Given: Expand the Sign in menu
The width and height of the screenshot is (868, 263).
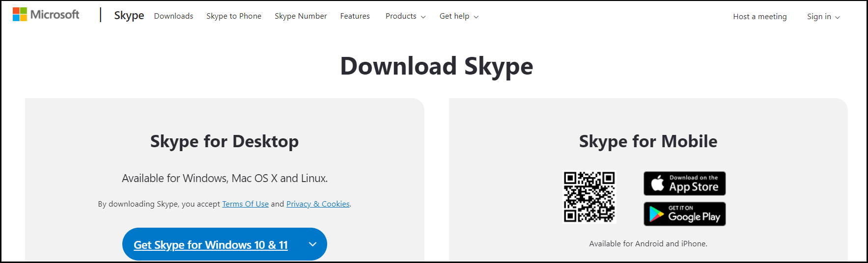Looking at the screenshot, I should click(823, 17).
